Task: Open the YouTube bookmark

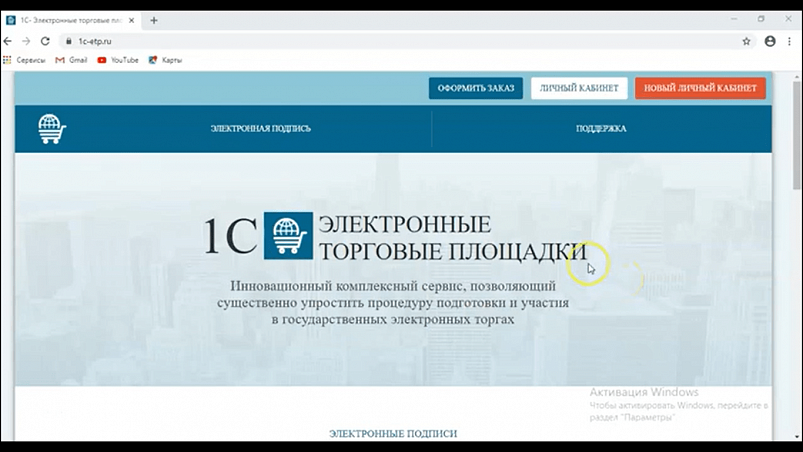Action: pos(118,60)
